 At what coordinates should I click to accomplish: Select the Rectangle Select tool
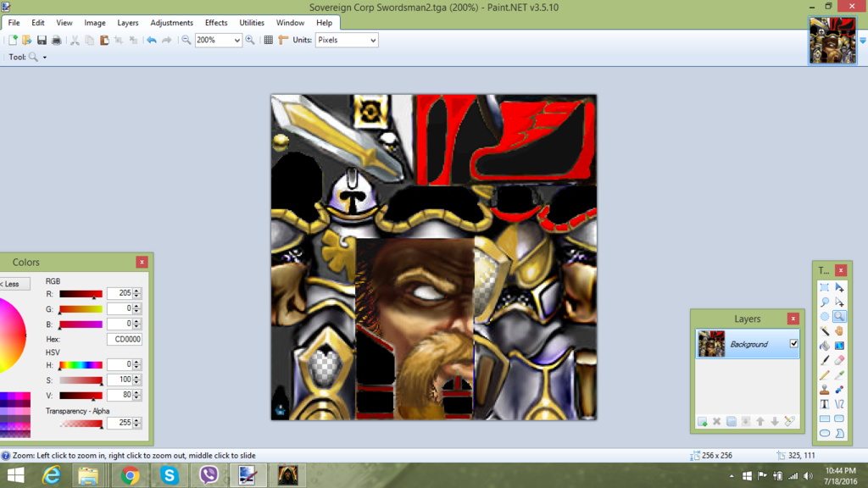[825, 288]
